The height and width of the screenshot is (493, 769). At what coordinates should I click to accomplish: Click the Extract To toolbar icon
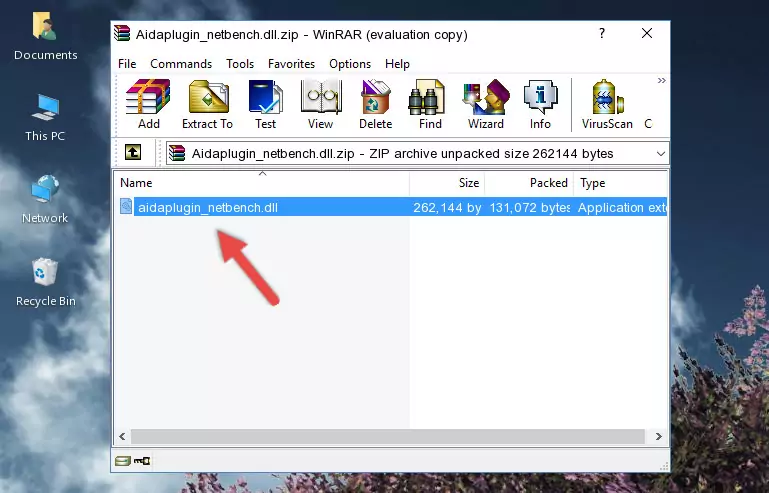coord(207,104)
